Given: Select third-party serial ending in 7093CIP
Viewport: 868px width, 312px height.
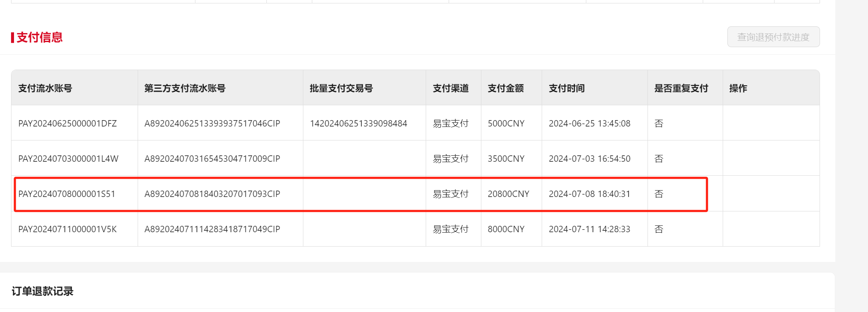Looking at the screenshot, I should tap(212, 194).
